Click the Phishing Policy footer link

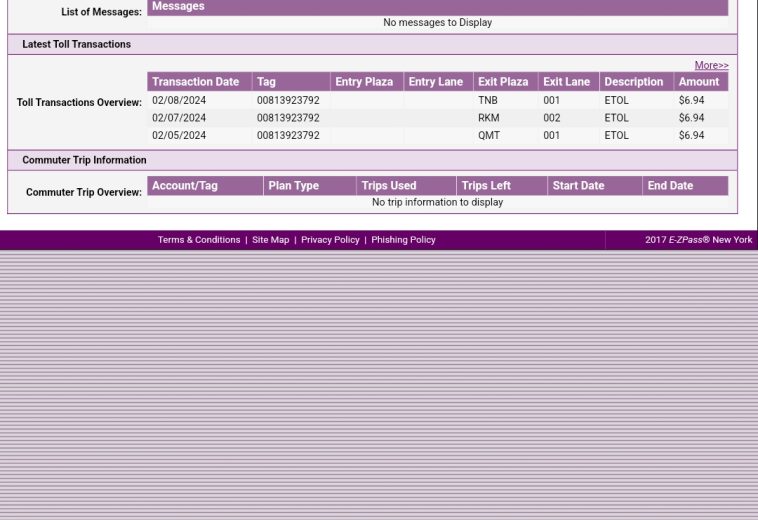[x=403, y=240]
